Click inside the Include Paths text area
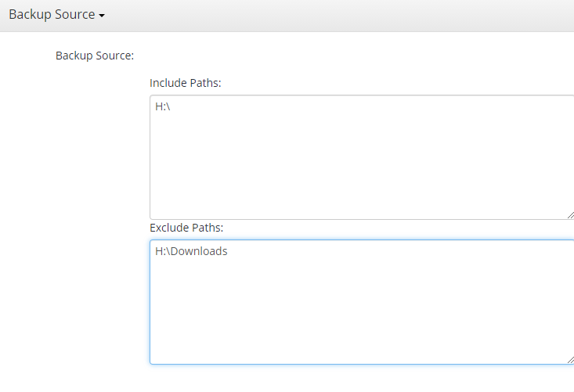The image size is (574, 392). point(362,157)
